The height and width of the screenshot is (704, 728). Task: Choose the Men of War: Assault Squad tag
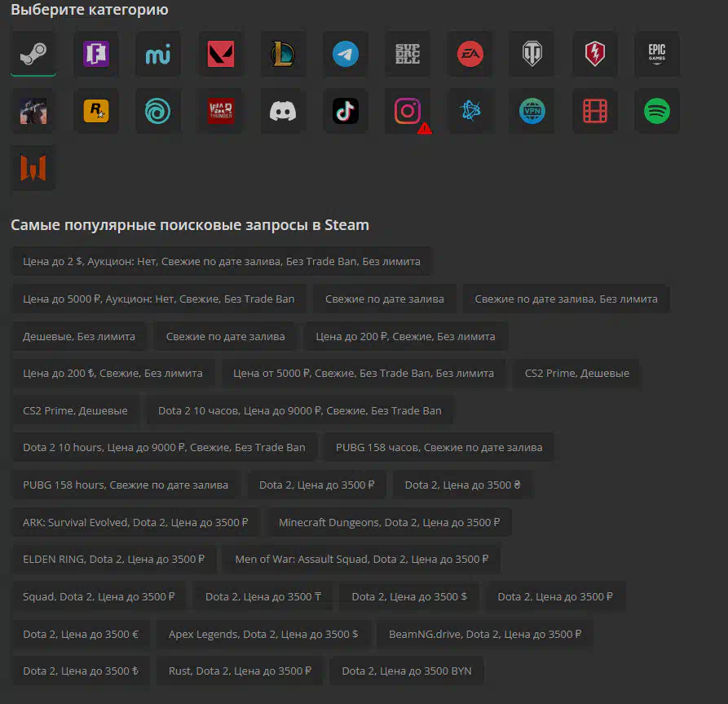pos(362,559)
